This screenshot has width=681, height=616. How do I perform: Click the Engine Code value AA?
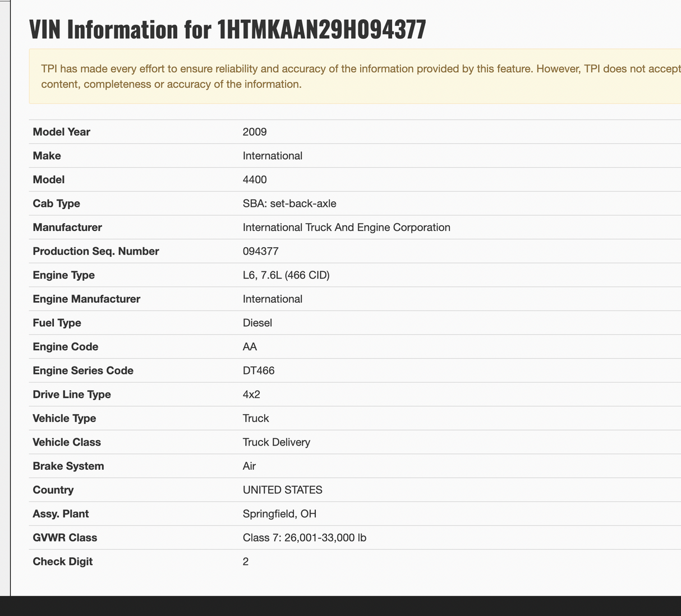250,347
